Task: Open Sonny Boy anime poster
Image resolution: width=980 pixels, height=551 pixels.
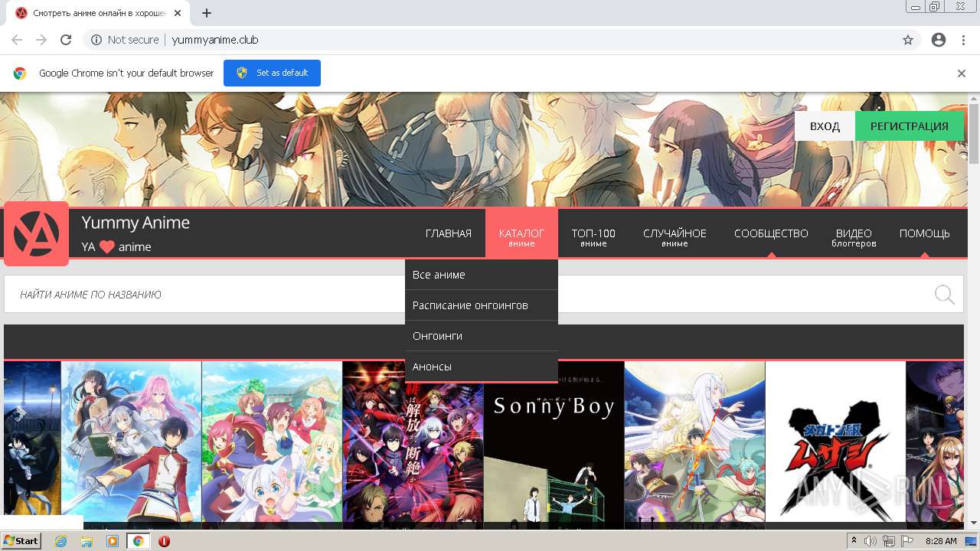Action: 554,444
